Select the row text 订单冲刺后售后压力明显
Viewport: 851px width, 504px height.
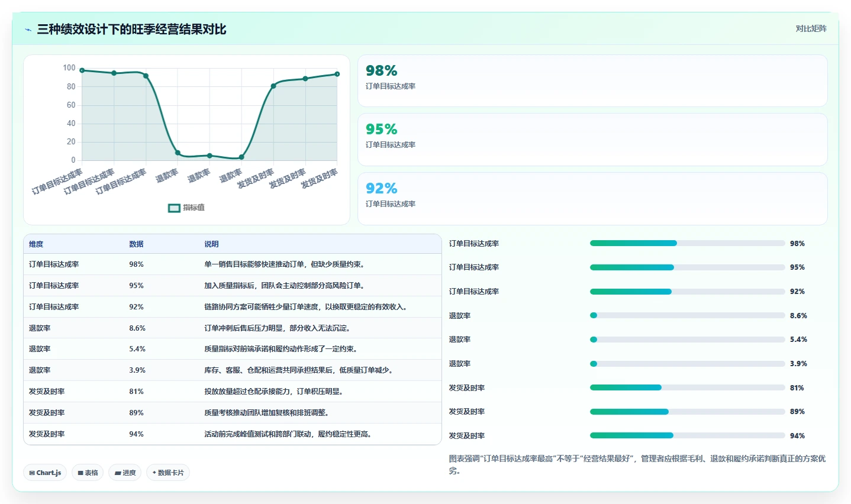click(243, 328)
